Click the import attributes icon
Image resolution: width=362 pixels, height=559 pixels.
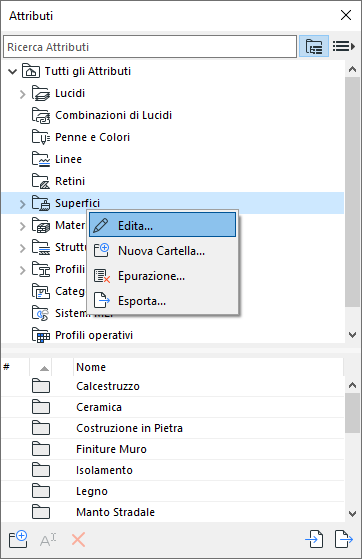coord(314,539)
